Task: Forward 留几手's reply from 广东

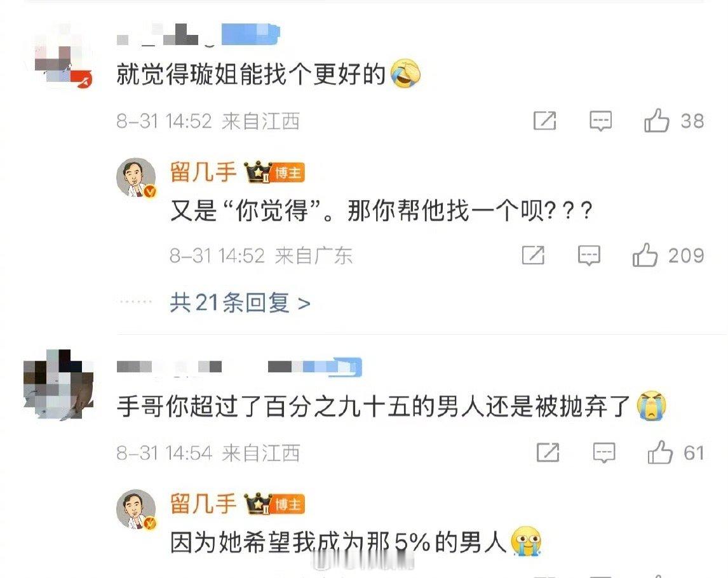Action: pos(533,255)
